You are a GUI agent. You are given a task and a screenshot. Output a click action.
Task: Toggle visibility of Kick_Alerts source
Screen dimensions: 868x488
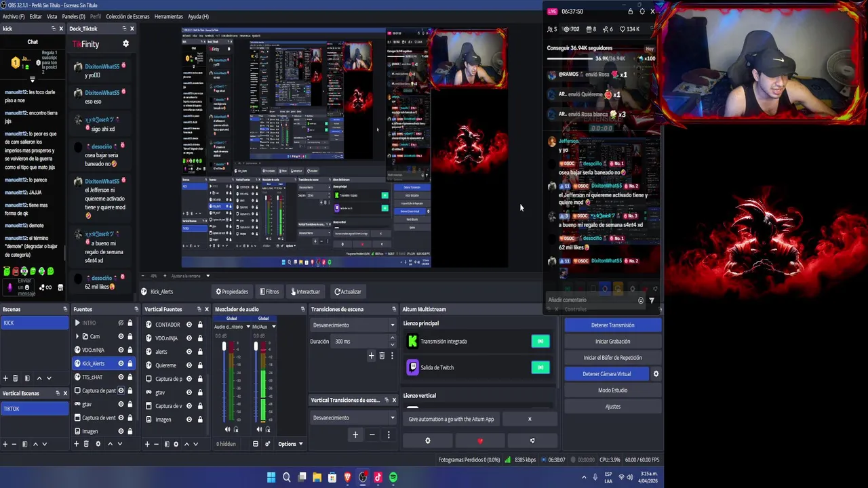coord(121,363)
